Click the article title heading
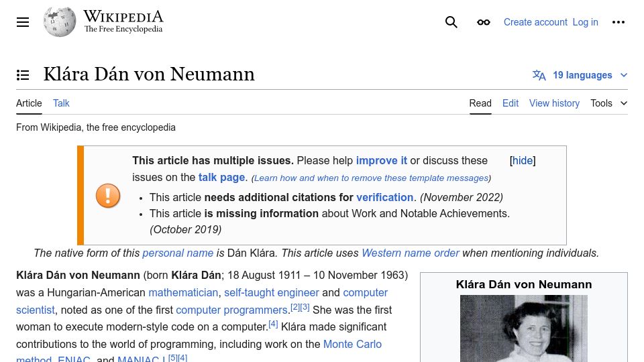The image size is (644, 362). (149, 74)
